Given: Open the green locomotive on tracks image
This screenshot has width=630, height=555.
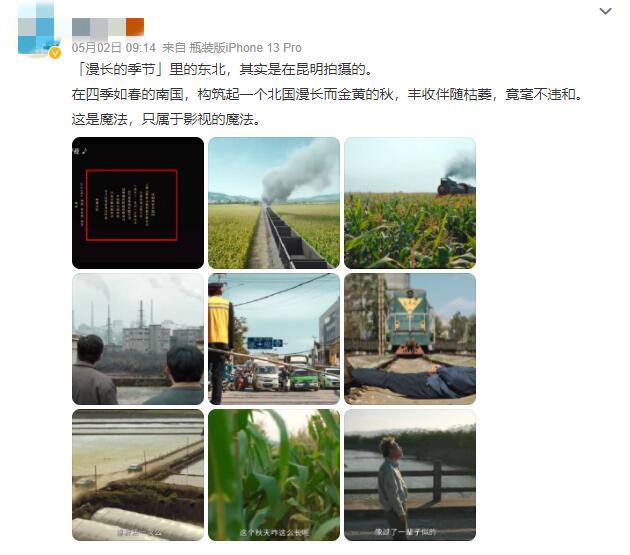Looking at the screenshot, I should [x=410, y=339].
